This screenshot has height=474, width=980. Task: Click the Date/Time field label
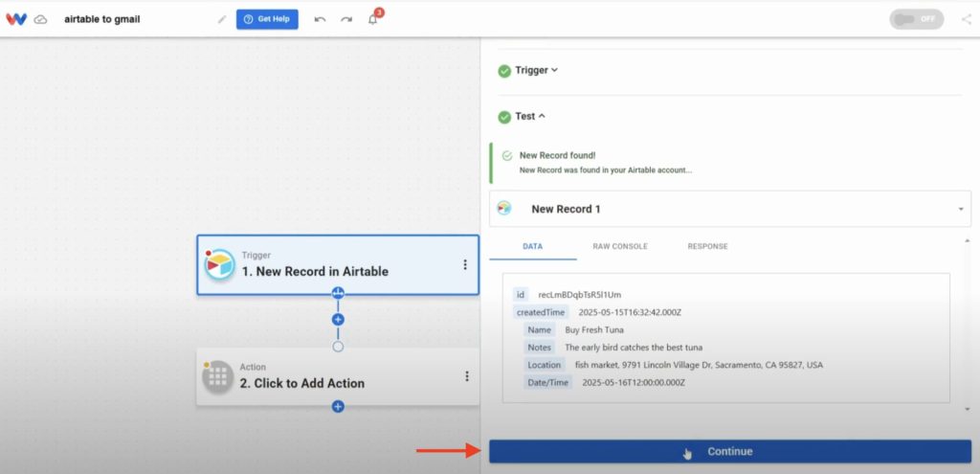point(548,382)
